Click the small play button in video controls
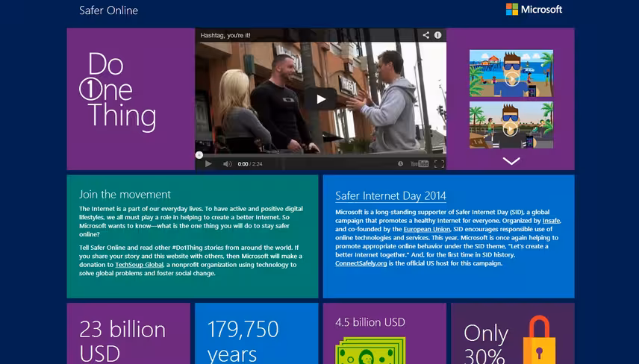Image resolution: width=639 pixels, height=364 pixels. coord(208,163)
